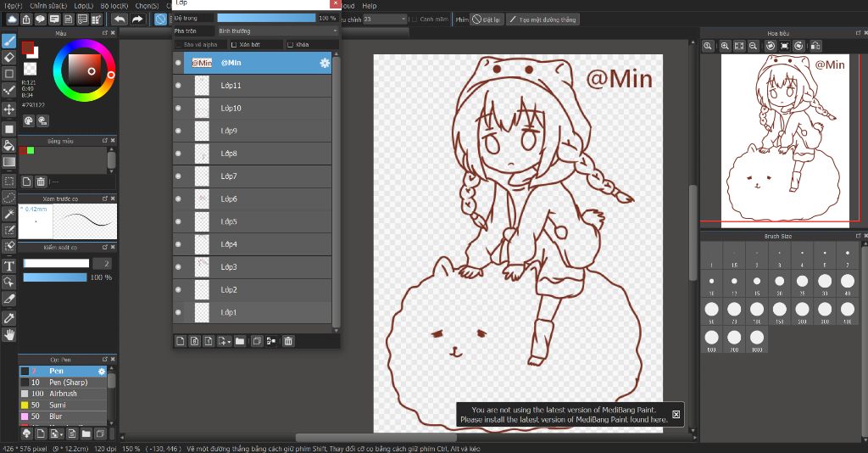Adjust the layer Độ trong opacity slider
Viewport: 868px width, 453px height.
266,19
